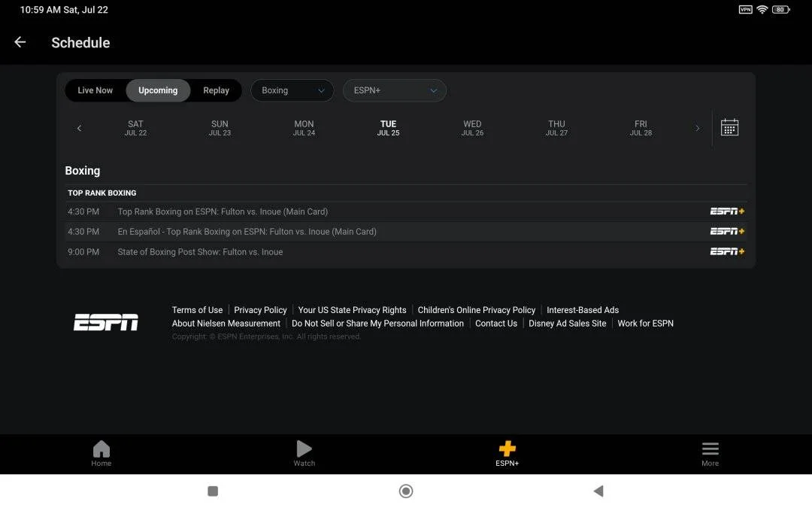
Task: Open Contact Us link
Action: [496, 324]
